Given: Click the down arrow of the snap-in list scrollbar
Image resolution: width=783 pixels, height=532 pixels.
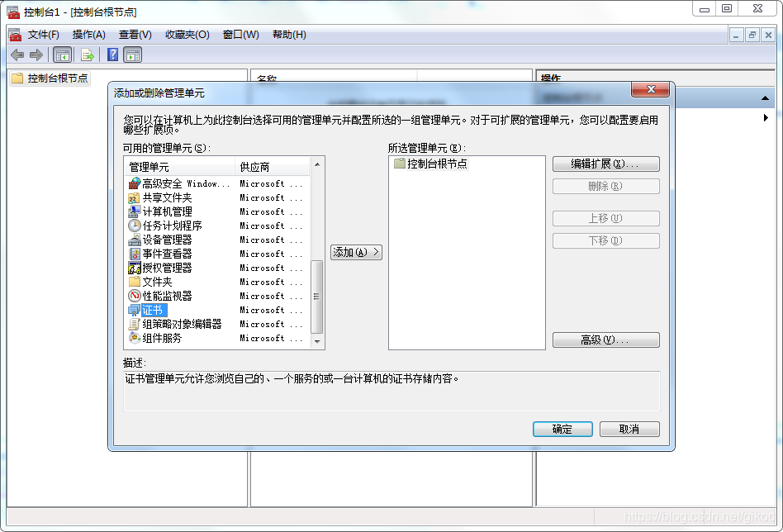Looking at the screenshot, I should [316, 341].
